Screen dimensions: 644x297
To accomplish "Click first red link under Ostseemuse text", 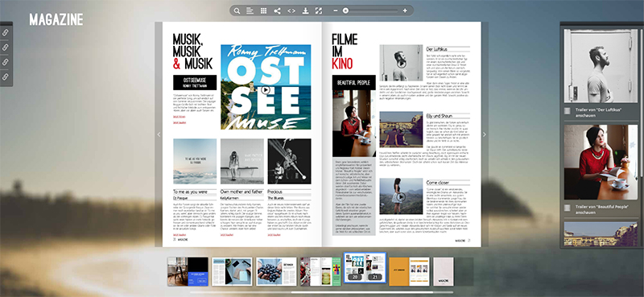I will (x=180, y=117).
